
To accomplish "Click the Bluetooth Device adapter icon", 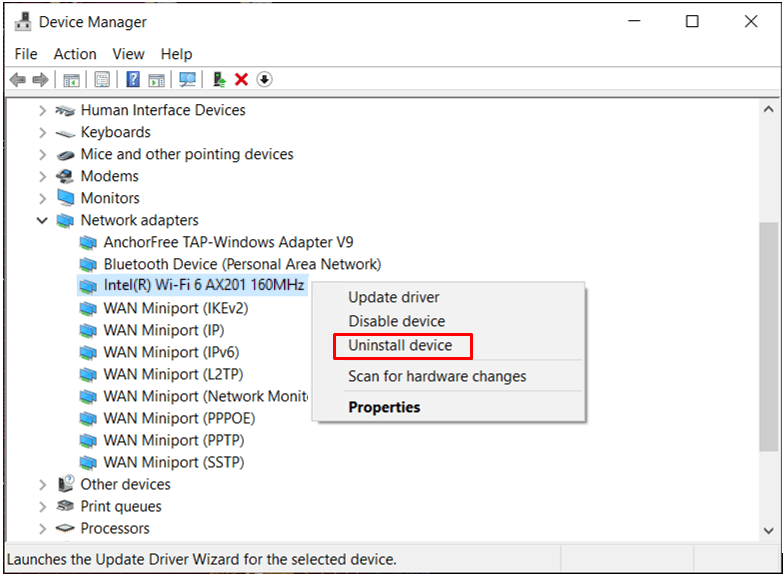I will click(88, 264).
